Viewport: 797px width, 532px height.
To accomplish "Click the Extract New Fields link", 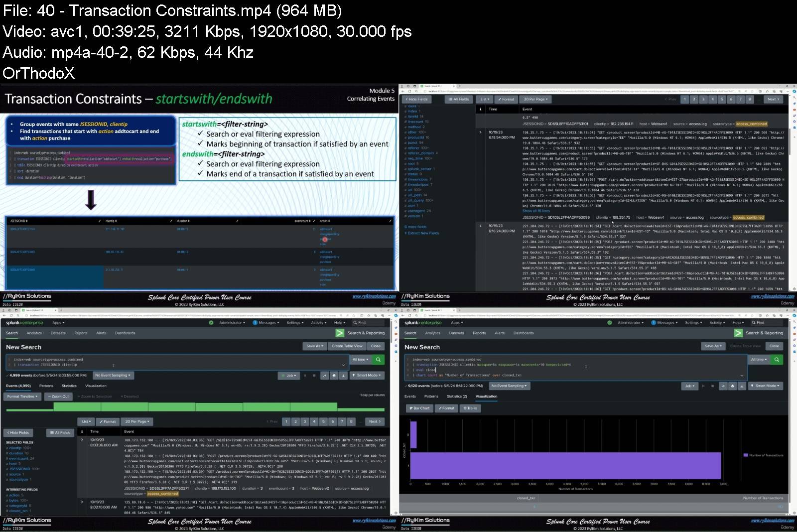I will click(x=422, y=233).
